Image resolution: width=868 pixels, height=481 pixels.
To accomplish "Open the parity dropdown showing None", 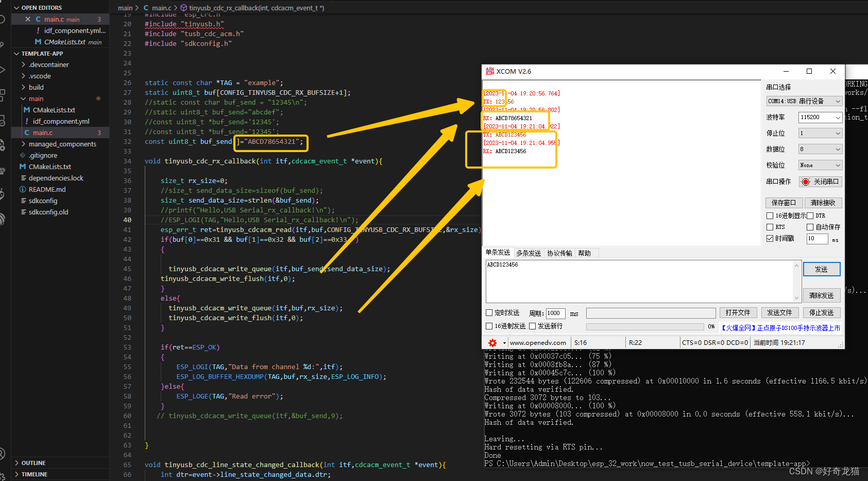I will [x=821, y=165].
